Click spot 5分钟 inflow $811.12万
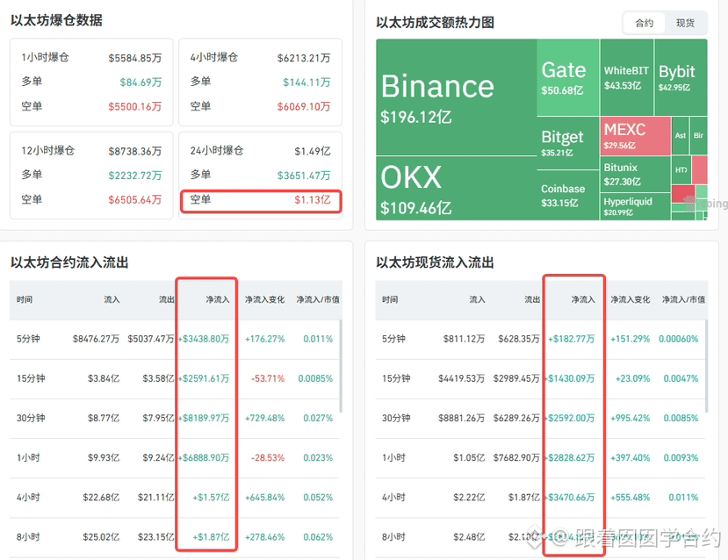 tap(464, 339)
